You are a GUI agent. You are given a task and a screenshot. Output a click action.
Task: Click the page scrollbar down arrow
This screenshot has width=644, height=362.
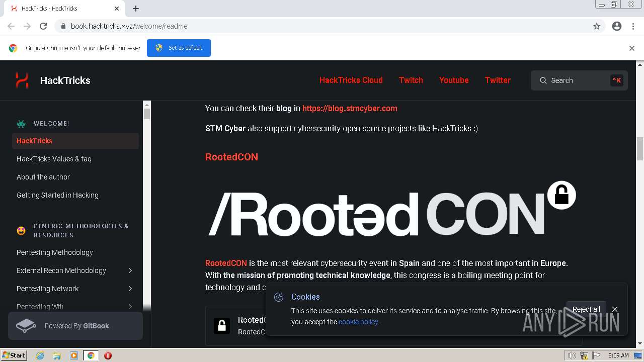(x=640, y=344)
